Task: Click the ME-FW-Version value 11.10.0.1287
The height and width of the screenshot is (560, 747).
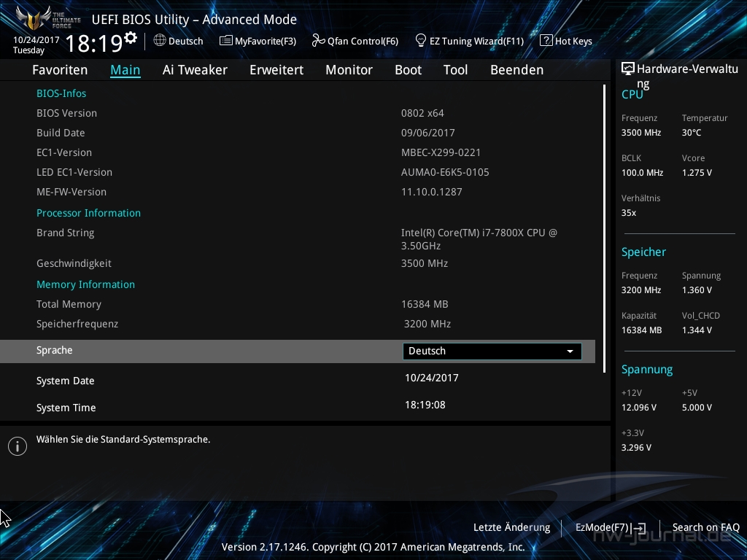Action: coord(432,192)
